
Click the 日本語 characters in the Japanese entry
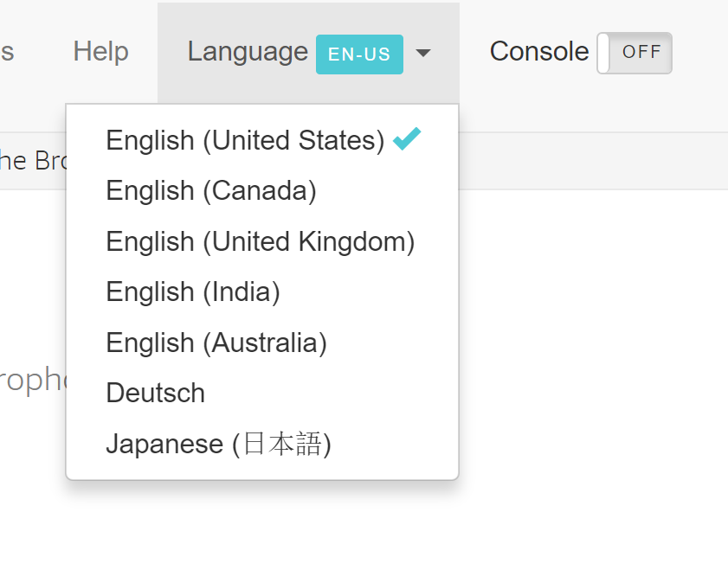coord(281,445)
